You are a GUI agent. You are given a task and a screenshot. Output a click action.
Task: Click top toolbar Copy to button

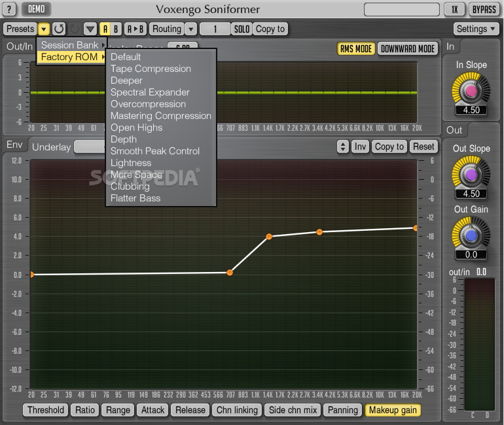pos(270,29)
